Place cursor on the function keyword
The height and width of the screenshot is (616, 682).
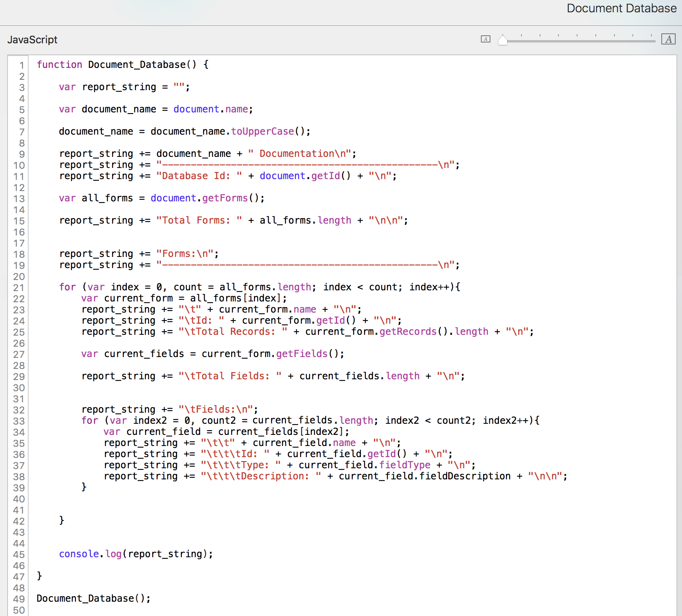coord(59,64)
